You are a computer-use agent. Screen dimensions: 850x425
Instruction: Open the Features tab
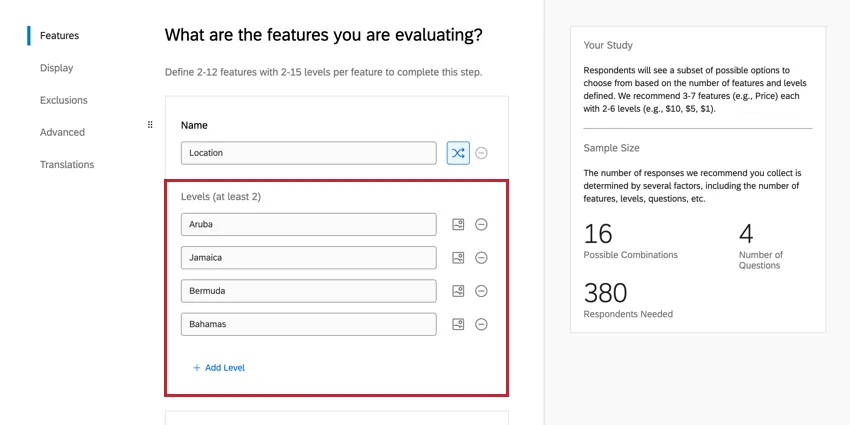(59, 36)
